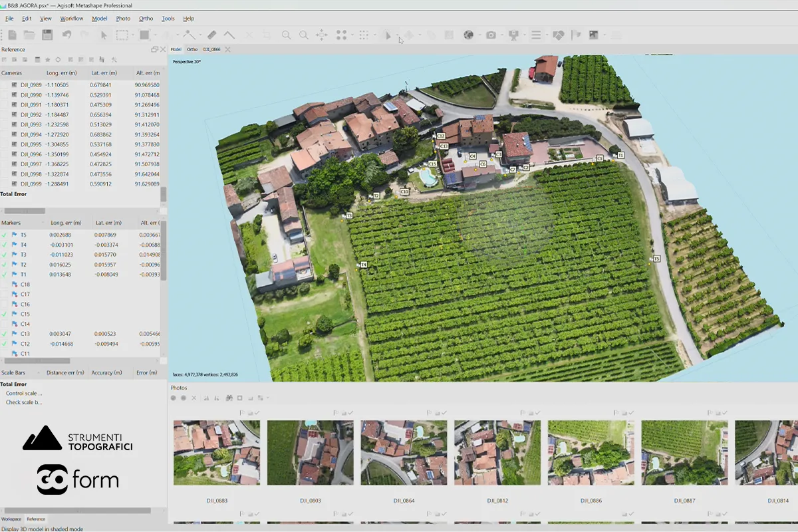Image resolution: width=798 pixels, height=532 pixels.
Task: Toggle the show cameras icon
Action: coord(491,35)
